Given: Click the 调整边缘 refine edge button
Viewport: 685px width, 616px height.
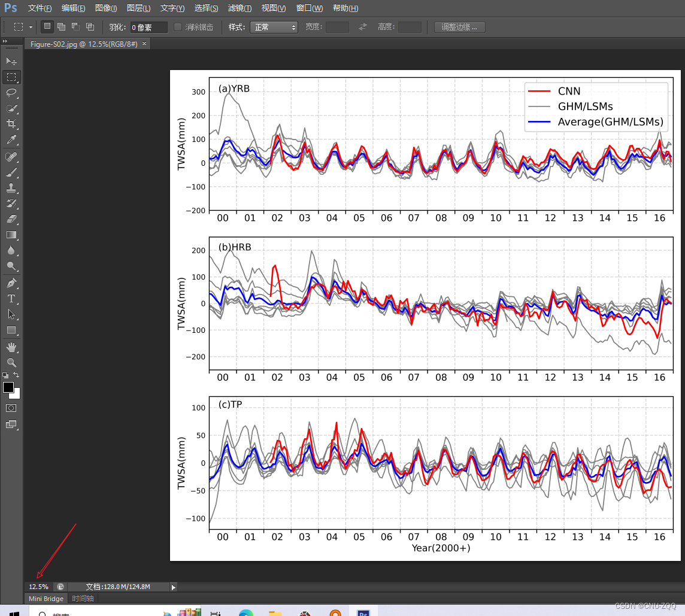Looking at the screenshot, I should (460, 27).
